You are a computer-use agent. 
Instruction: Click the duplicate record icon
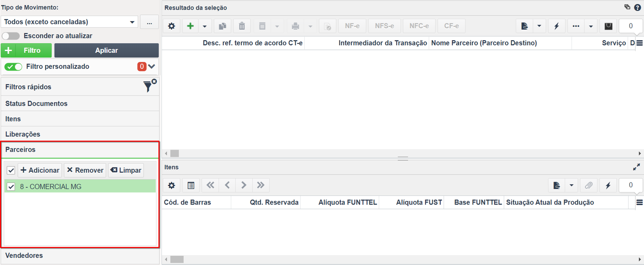pyautogui.click(x=223, y=26)
